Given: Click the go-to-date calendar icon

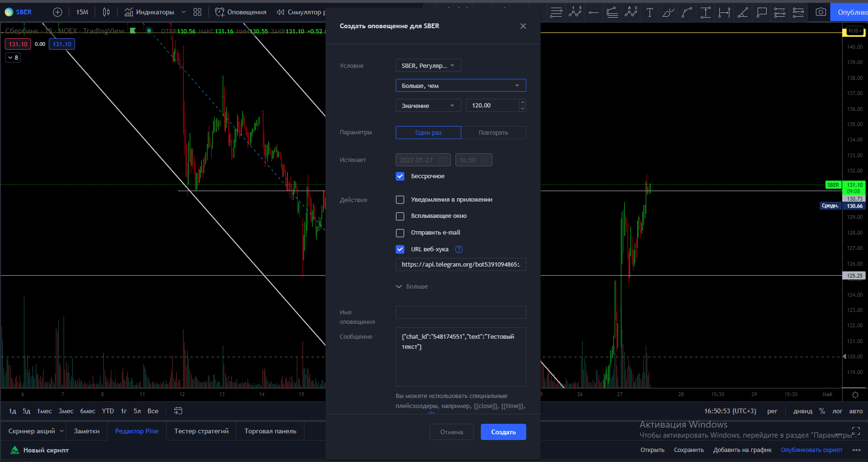Looking at the screenshot, I should (x=178, y=411).
